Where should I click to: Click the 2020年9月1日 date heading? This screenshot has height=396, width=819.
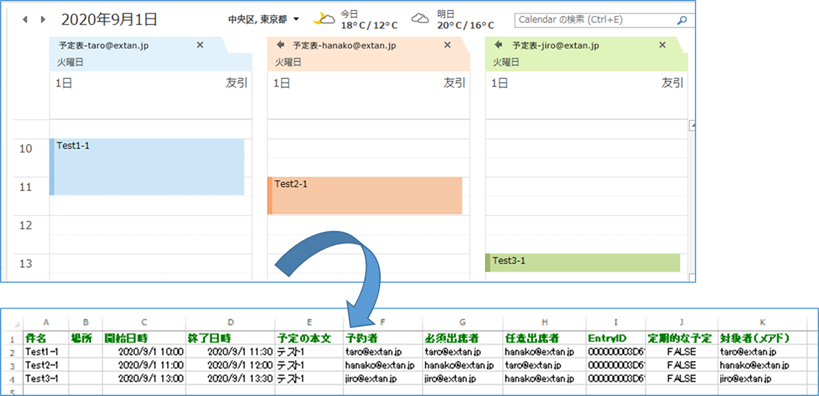(x=109, y=20)
